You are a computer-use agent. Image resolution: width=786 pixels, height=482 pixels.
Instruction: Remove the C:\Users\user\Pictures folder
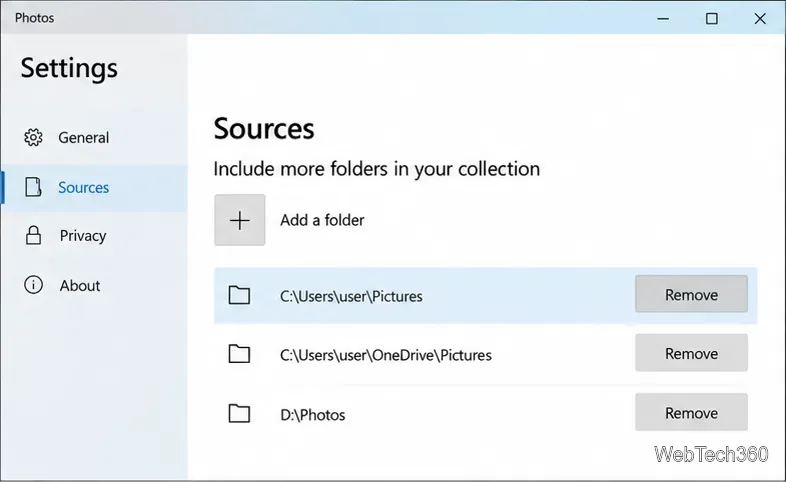coord(691,294)
